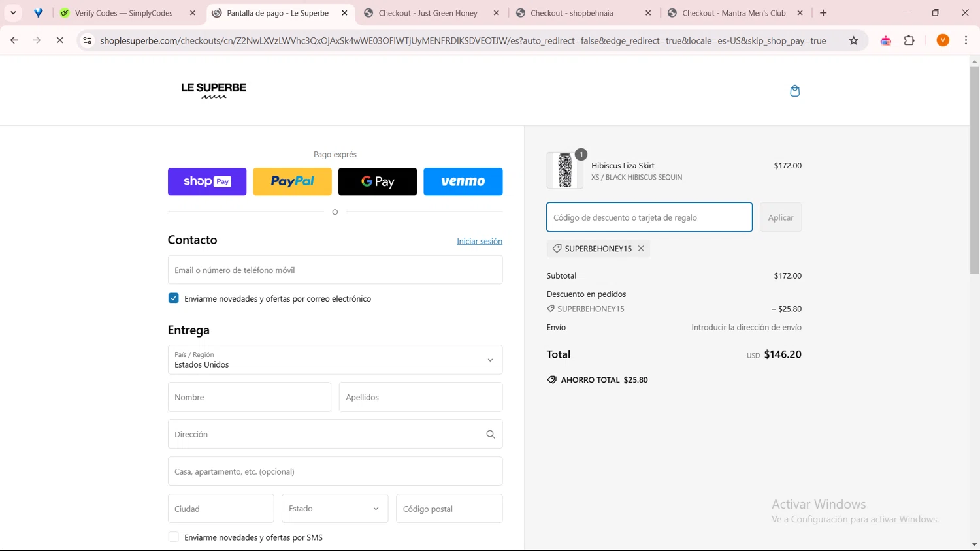
Task: Pay with Shop Pay button
Action: tap(207, 181)
